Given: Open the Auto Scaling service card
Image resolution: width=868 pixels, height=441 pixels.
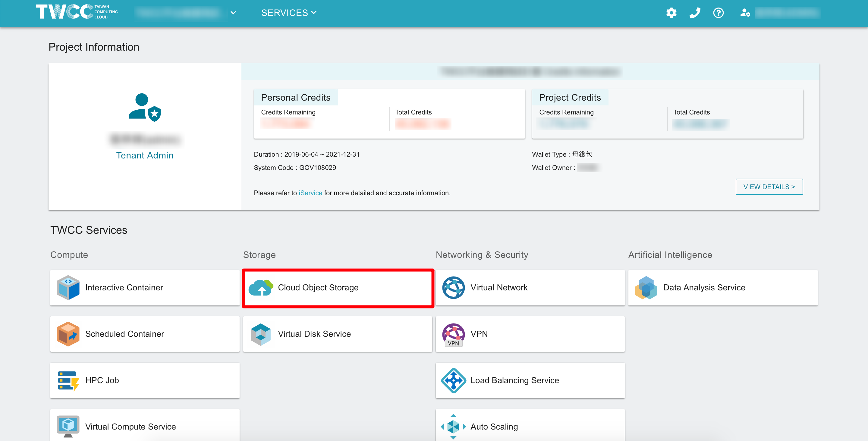Looking at the screenshot, I should coord(530,425).
